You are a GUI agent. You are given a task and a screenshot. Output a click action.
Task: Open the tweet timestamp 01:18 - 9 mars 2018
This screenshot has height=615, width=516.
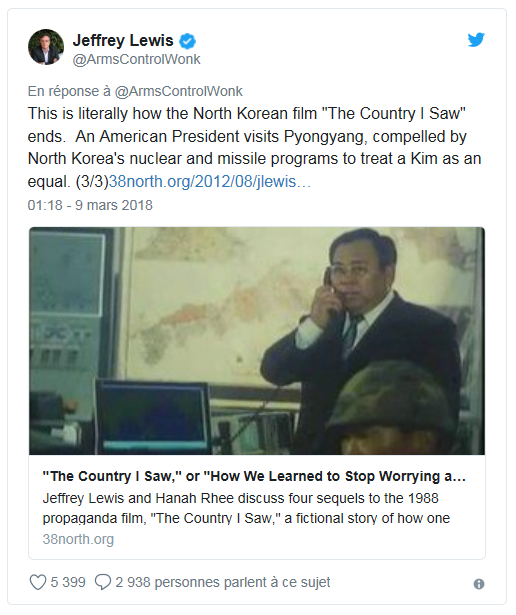pyautogui.click(x=90, y=205)
